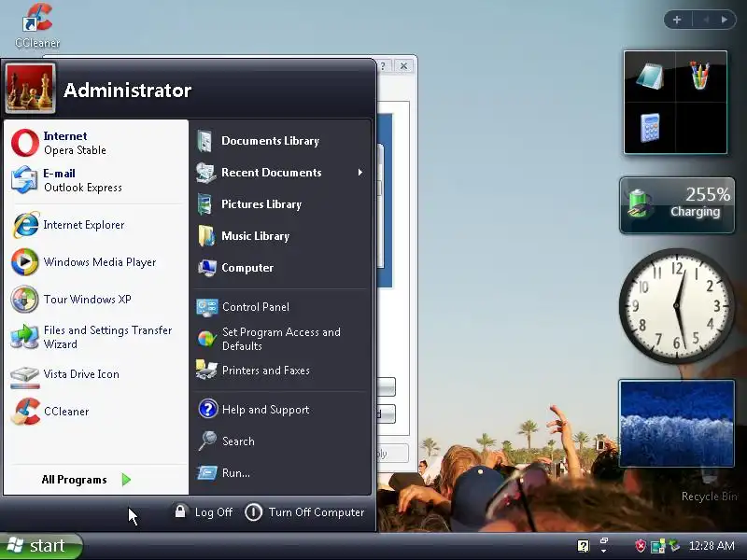Click the pencil cup icon in sidebar gadget
747x560 pixels.
click(699, 76)
